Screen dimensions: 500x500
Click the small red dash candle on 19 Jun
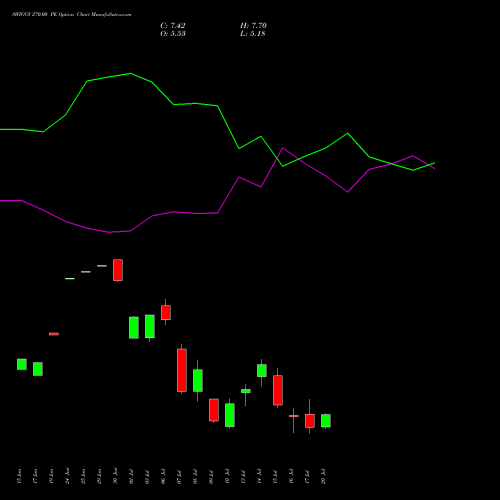tap(54, 334)
